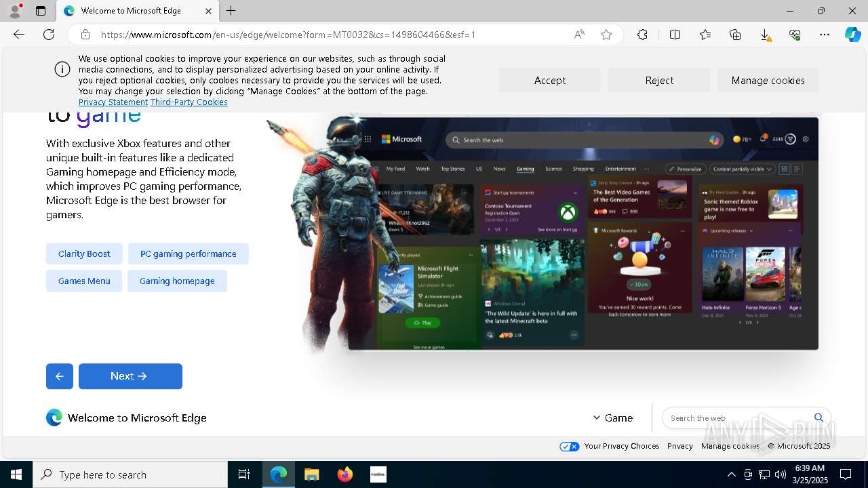Open the profile avatar icon
The image size is (868, 488).
click(x=15, y=11)
